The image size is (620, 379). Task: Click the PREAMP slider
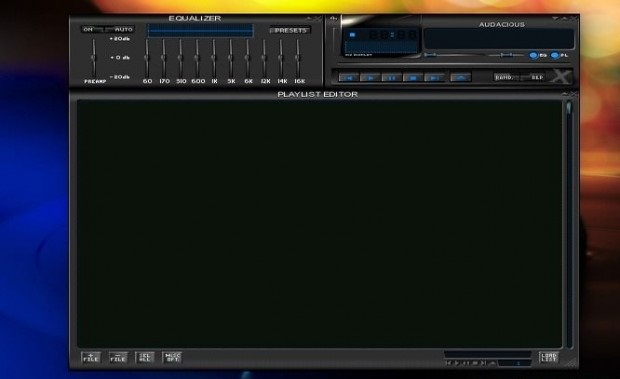pyautogui.click(x=94, y=58)
